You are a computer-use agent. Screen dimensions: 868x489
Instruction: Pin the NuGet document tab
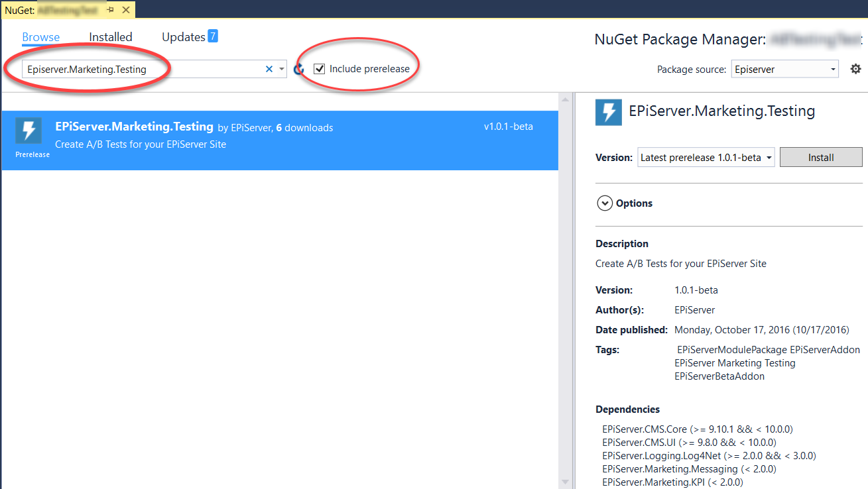[110, 10]
